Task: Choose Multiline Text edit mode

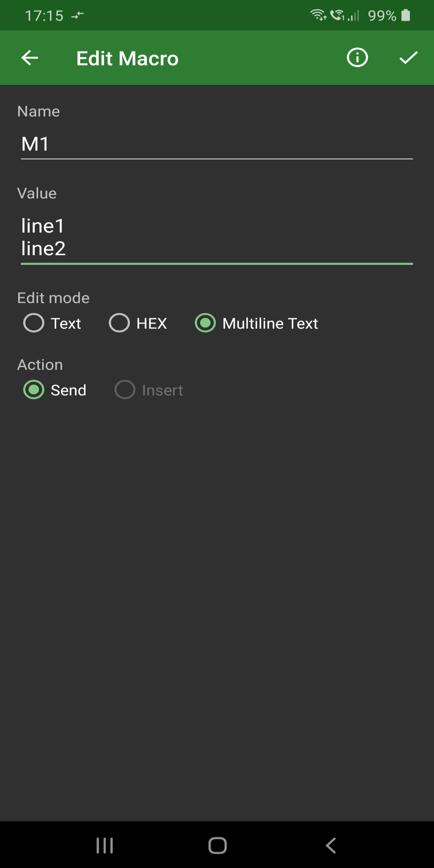Action: (x=205, y=323)
